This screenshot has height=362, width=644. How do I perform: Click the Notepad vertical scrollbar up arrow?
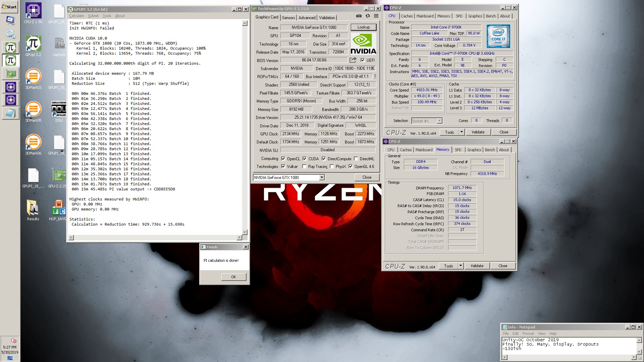[x=639, y=340]
